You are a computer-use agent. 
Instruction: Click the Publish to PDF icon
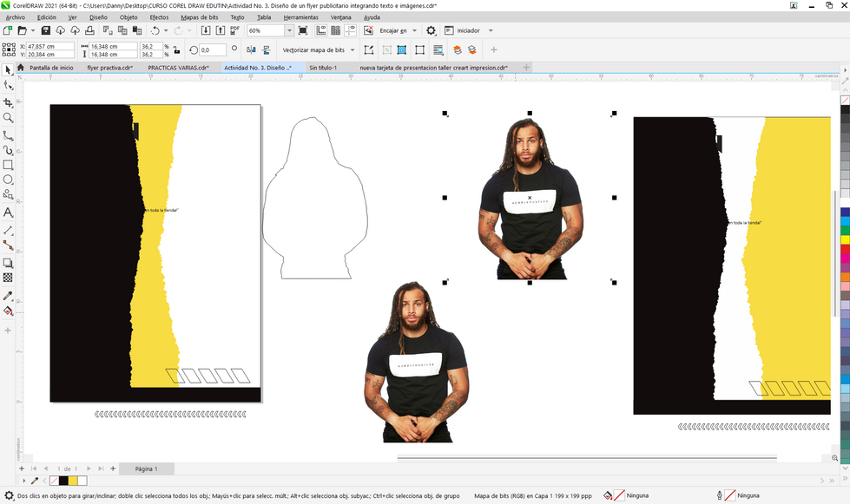pos(234,31)
